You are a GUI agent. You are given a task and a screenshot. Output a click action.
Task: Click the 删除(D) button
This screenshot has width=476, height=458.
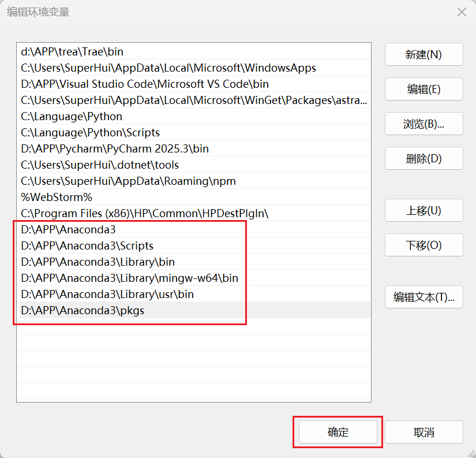tap(424, 158)
